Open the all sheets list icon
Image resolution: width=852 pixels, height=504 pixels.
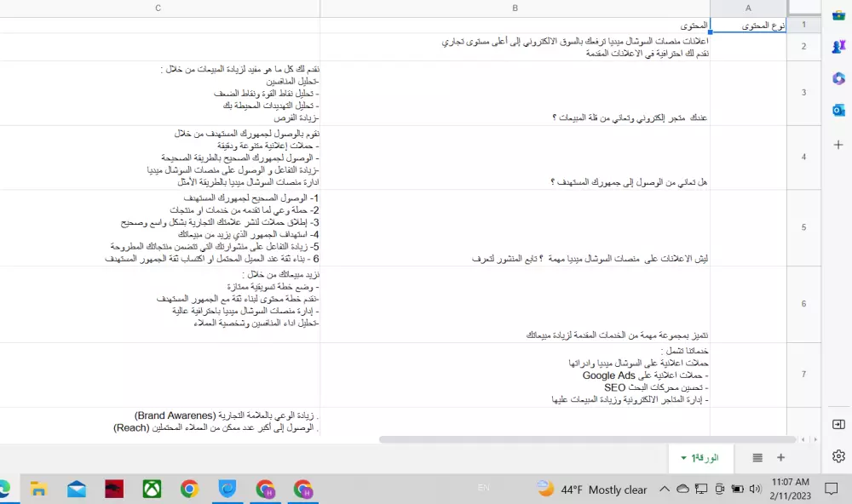coord(757,458)
